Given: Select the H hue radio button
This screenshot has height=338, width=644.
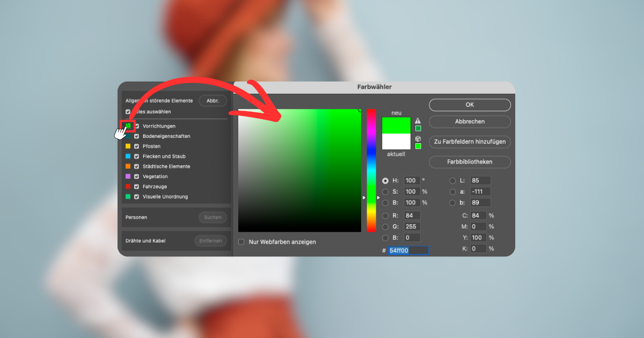Looking at the screenshot, I should (385, 181).
